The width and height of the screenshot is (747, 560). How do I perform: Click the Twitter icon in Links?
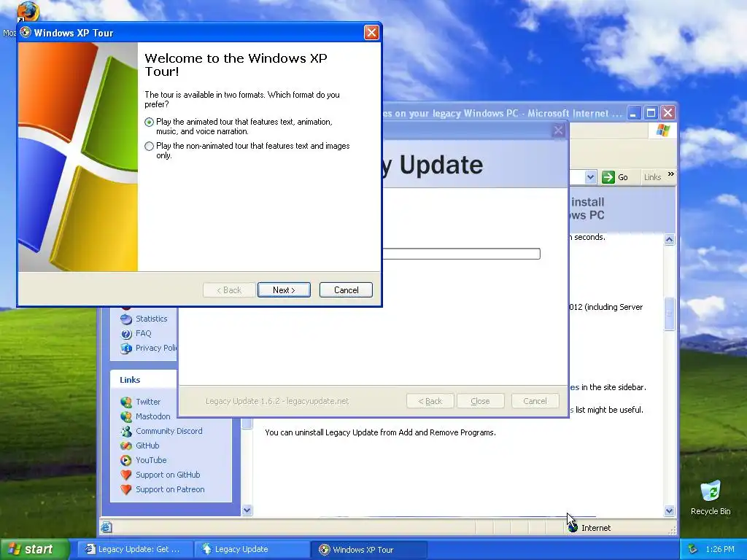[125, 402]
